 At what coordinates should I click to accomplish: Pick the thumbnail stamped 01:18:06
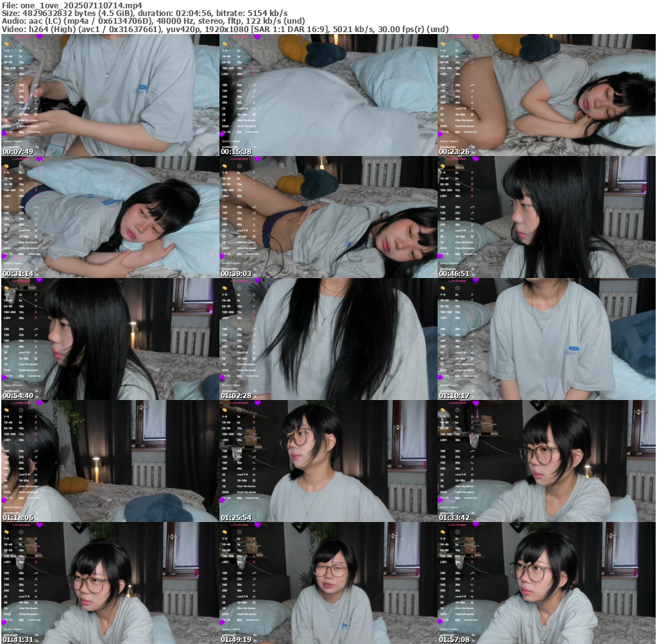110,461
